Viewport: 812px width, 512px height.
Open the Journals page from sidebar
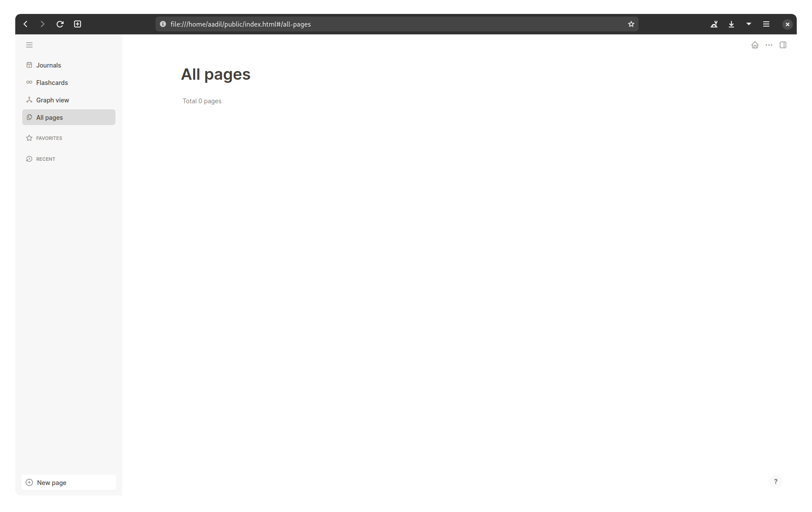click(48, 65)
